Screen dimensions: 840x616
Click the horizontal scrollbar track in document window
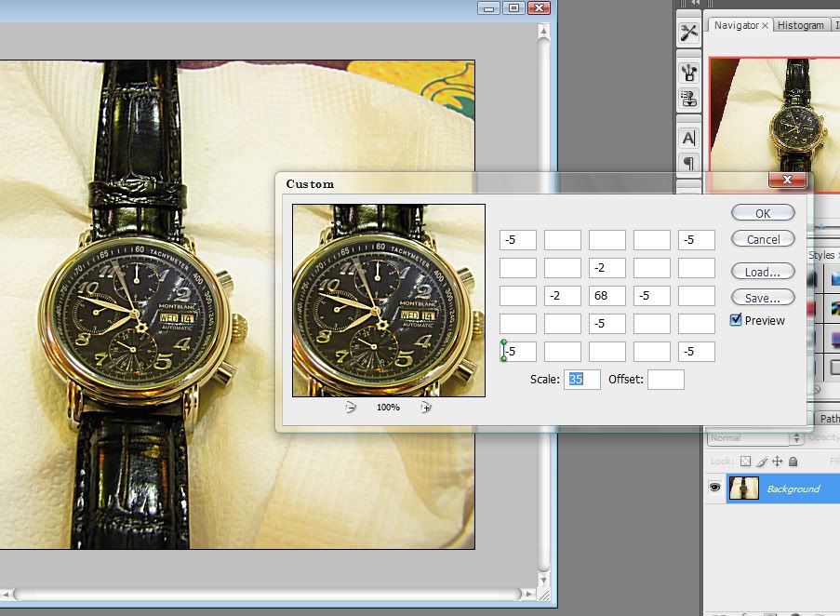tap(267, 594)
